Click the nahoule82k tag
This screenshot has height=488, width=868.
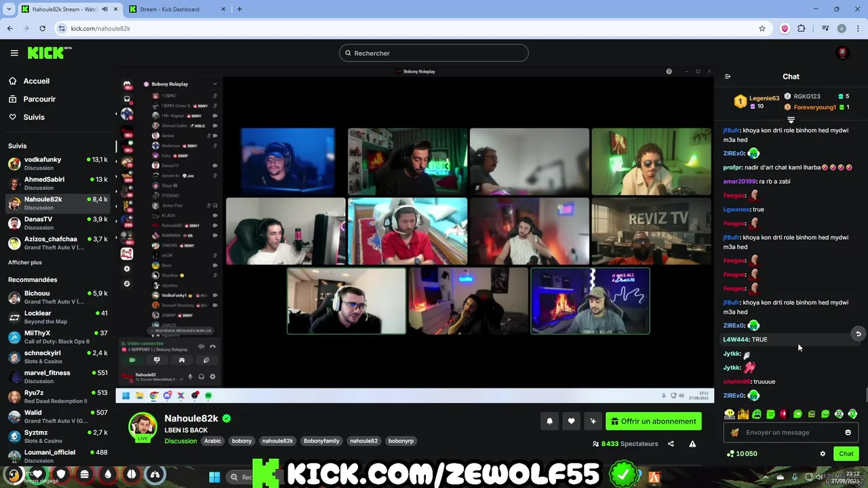pos(277,441)
